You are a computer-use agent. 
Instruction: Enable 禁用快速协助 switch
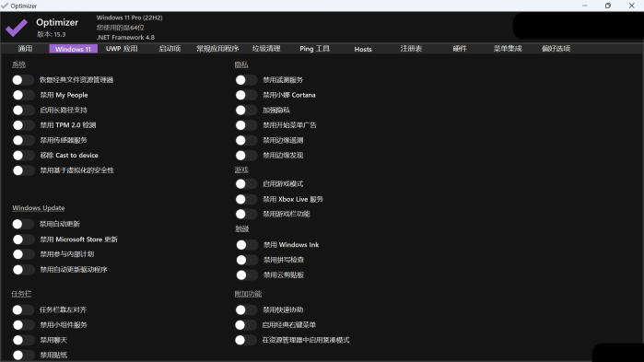point(246,309)
